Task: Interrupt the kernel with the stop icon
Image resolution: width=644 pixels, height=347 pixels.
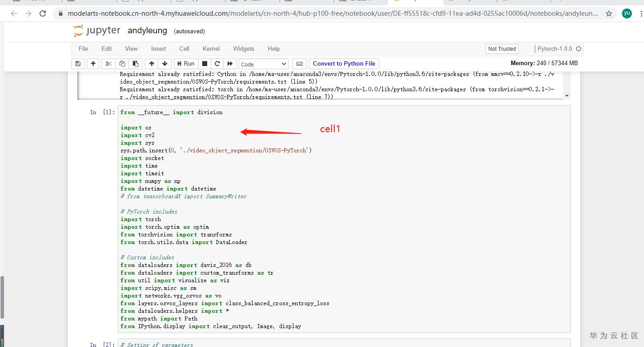Action: (204, 64)
